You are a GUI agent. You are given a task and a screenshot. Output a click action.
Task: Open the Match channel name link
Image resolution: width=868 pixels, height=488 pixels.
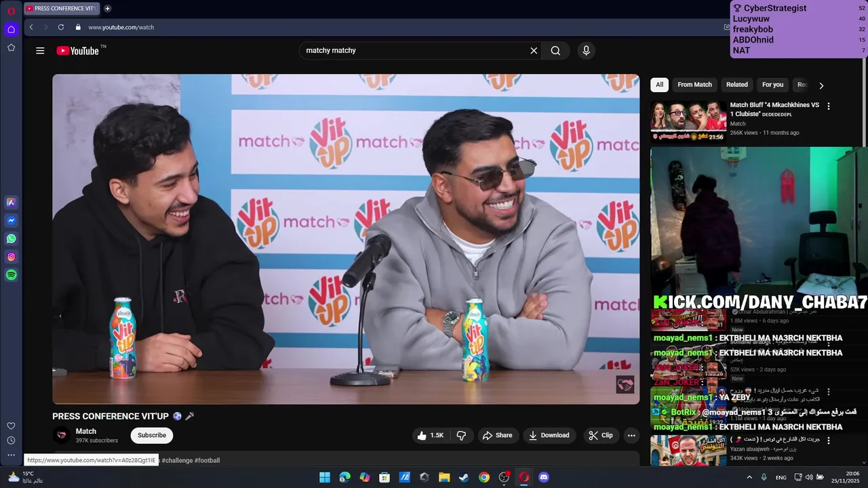(86, 431)
